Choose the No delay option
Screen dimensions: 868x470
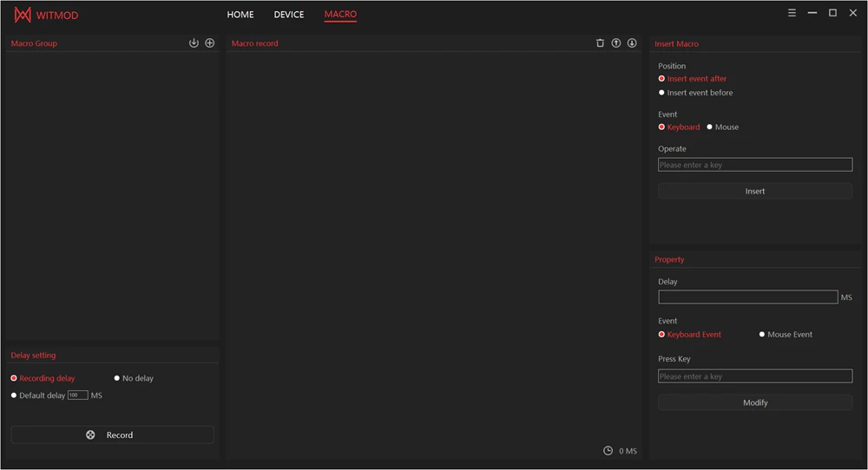[x=117, y=378]
